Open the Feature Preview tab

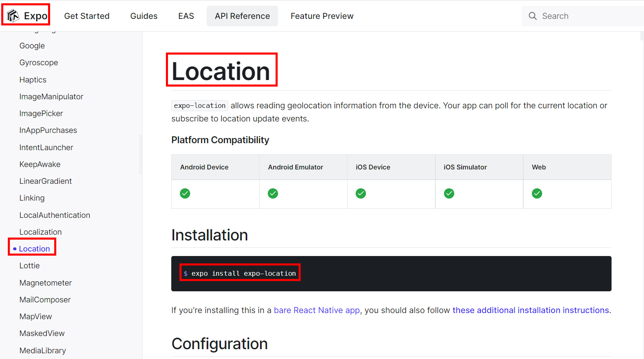[x=322, y=16]
